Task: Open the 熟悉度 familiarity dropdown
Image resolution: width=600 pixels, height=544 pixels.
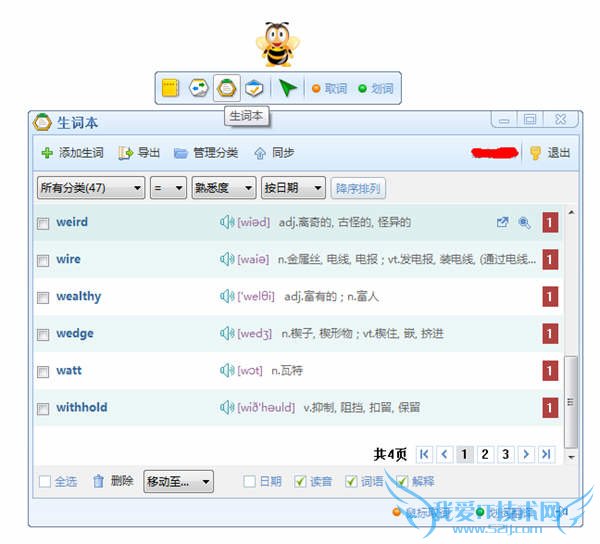Action: click(x=224, y=188)
